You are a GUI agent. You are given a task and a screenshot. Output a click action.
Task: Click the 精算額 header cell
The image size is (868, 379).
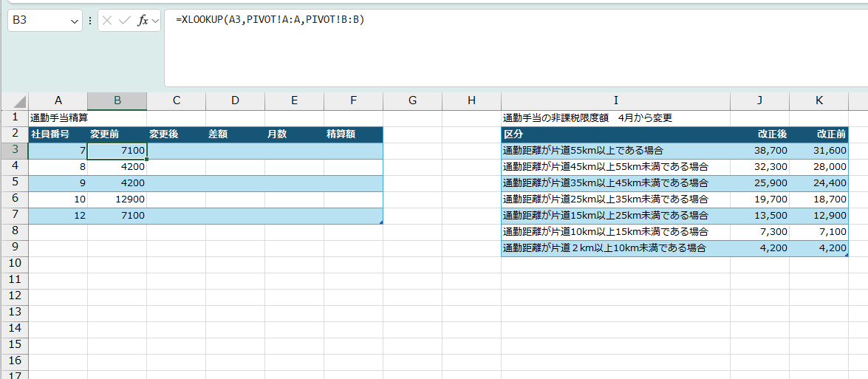point(353,134)
